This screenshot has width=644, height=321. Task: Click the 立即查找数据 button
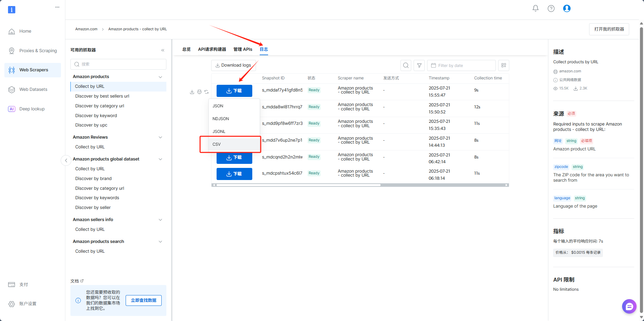[143, 300]
